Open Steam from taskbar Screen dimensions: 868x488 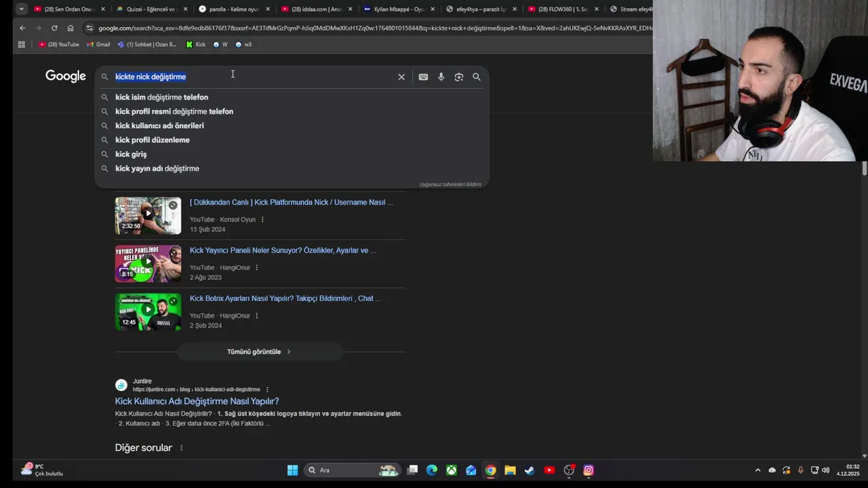pos(530,470)
